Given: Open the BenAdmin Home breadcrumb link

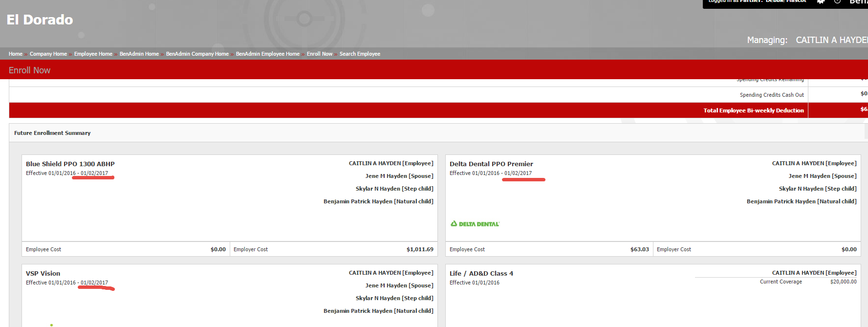Looking at the screenshot, I should pyautogui.click(x=139, y=54).
